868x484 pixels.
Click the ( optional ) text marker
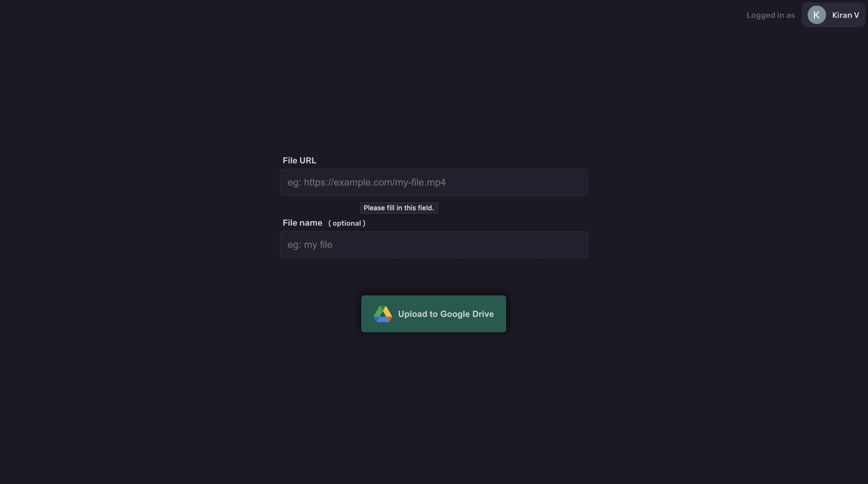coord(347,223)
